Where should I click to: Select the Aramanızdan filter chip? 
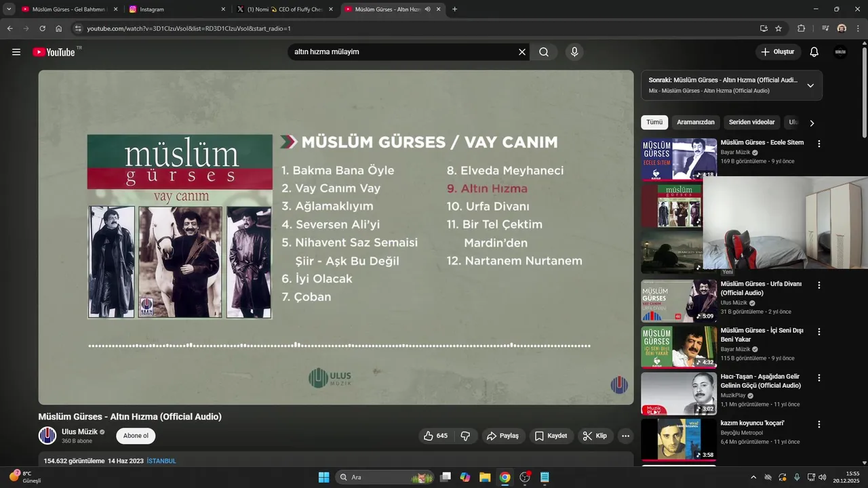click(696, 123)
